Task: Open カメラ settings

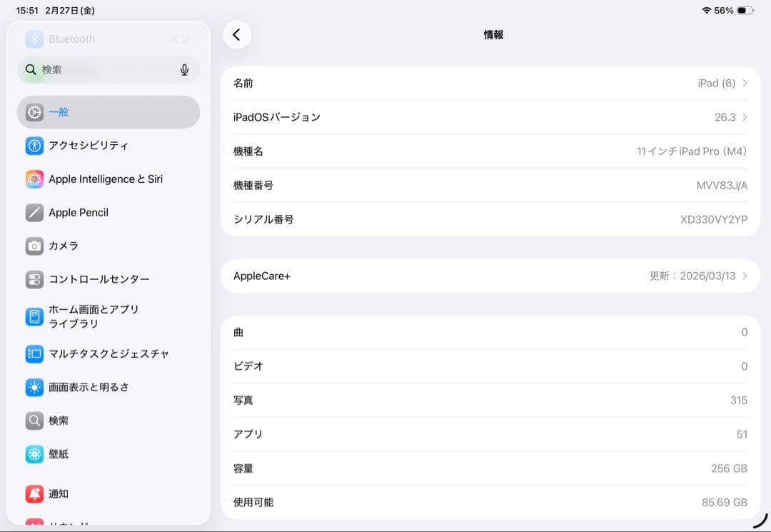Action: tap(109, 246)
